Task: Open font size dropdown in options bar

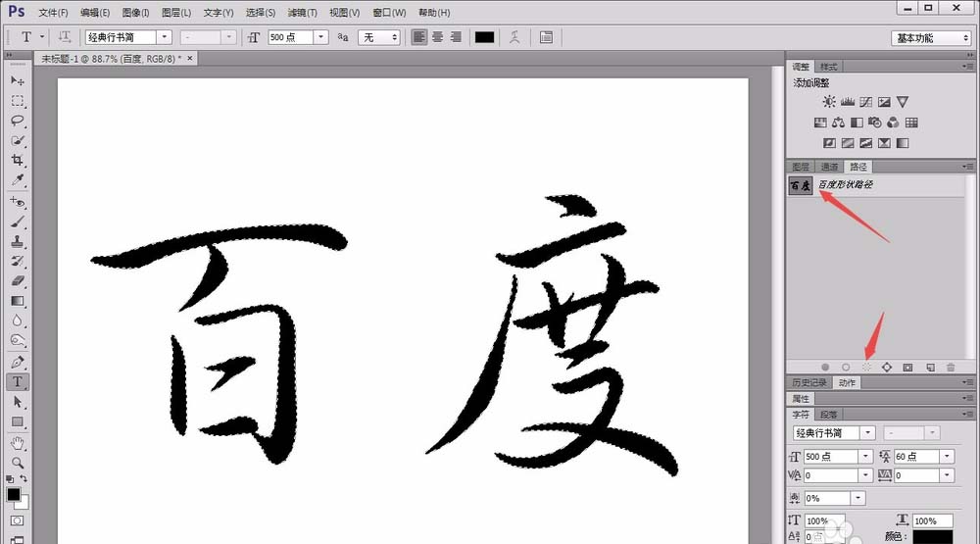Action: (321, 37)
